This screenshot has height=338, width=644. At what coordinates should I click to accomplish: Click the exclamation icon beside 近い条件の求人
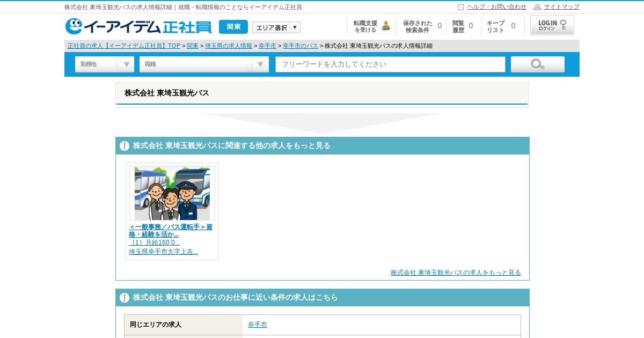125,298
